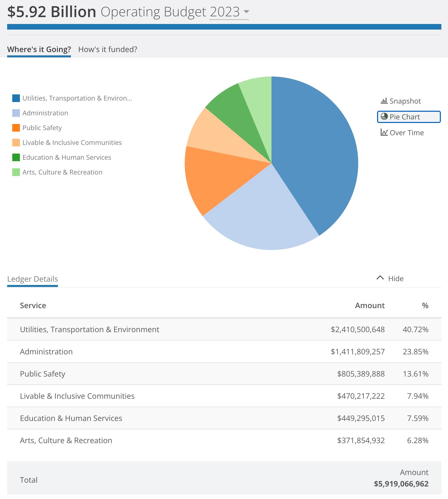The image size is (448, 499).
Task: Sort by the Amount column header
Action: [x=370, y=305]
